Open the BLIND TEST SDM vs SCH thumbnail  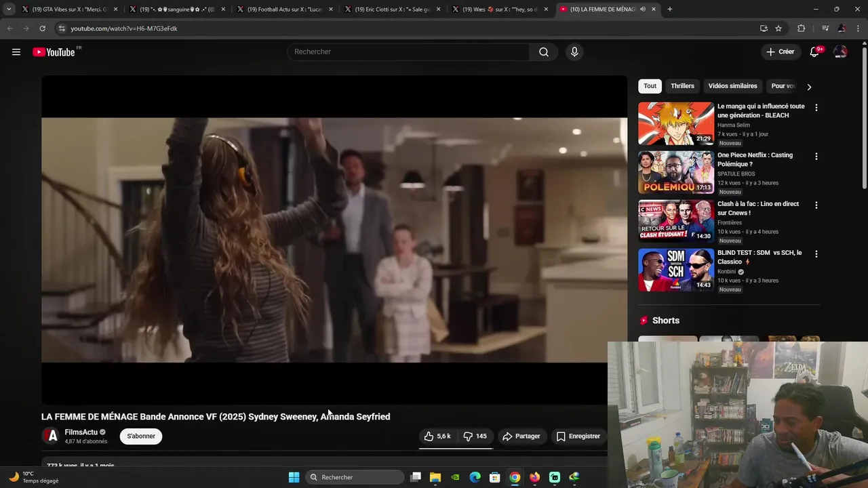676,270
